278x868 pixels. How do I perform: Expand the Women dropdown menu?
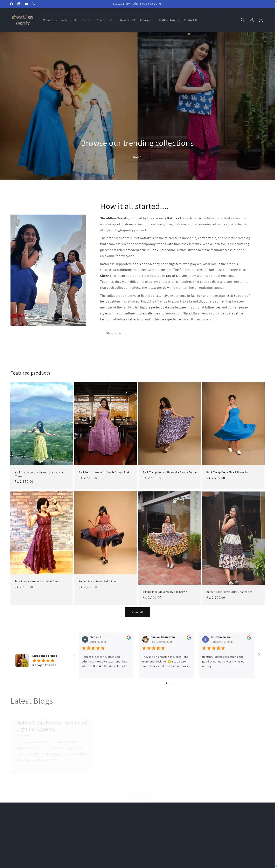point(50,20)
